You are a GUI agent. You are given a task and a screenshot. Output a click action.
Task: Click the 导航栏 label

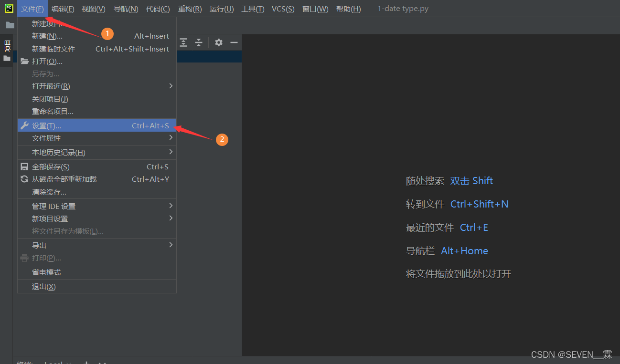[420, 251]
